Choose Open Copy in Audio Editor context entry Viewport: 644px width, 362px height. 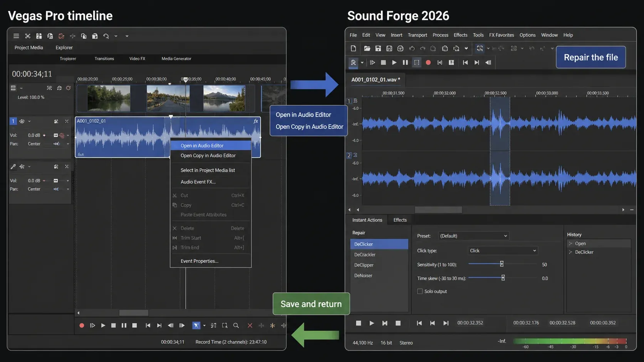click(x=211, y=155)
